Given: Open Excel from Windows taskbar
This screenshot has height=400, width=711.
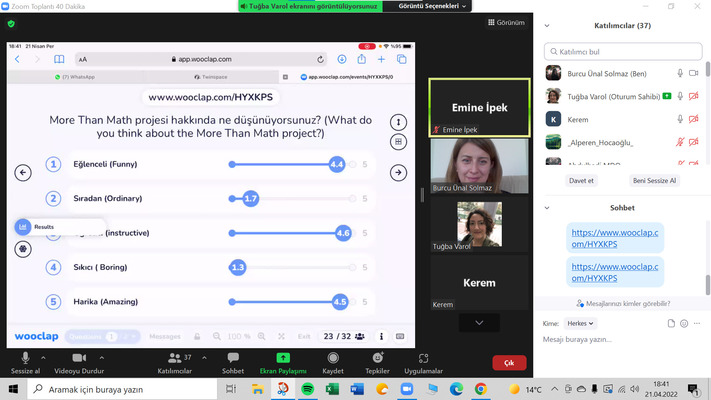Looking at the screenshot, I should click(x=332, y=389).
